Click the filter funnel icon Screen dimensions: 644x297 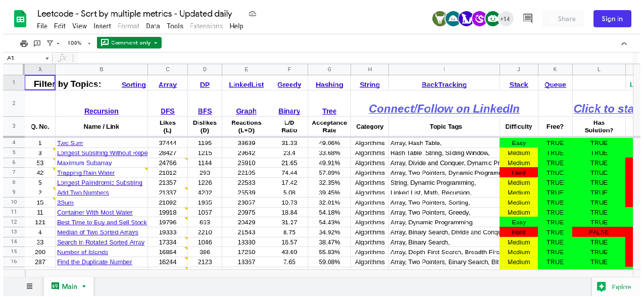(50, 43)
